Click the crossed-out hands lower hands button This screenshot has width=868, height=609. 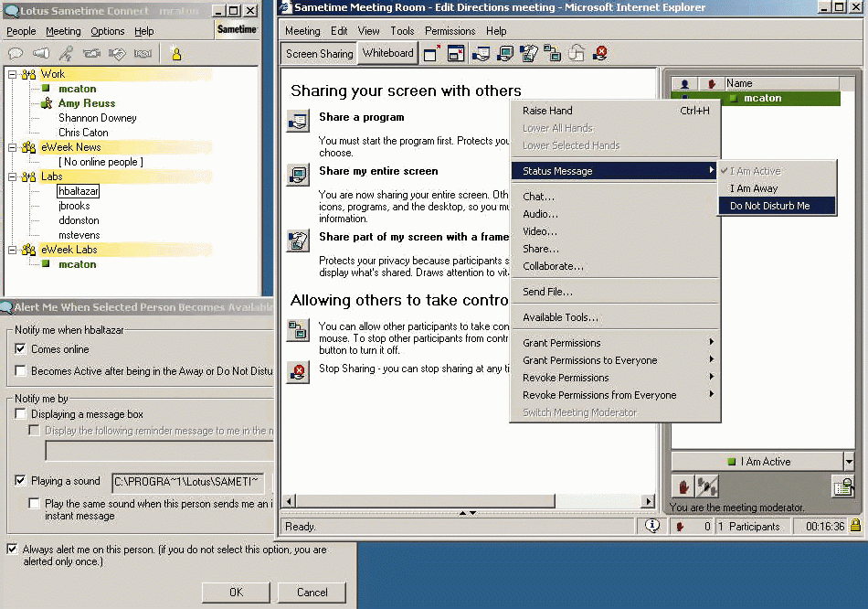707,487
